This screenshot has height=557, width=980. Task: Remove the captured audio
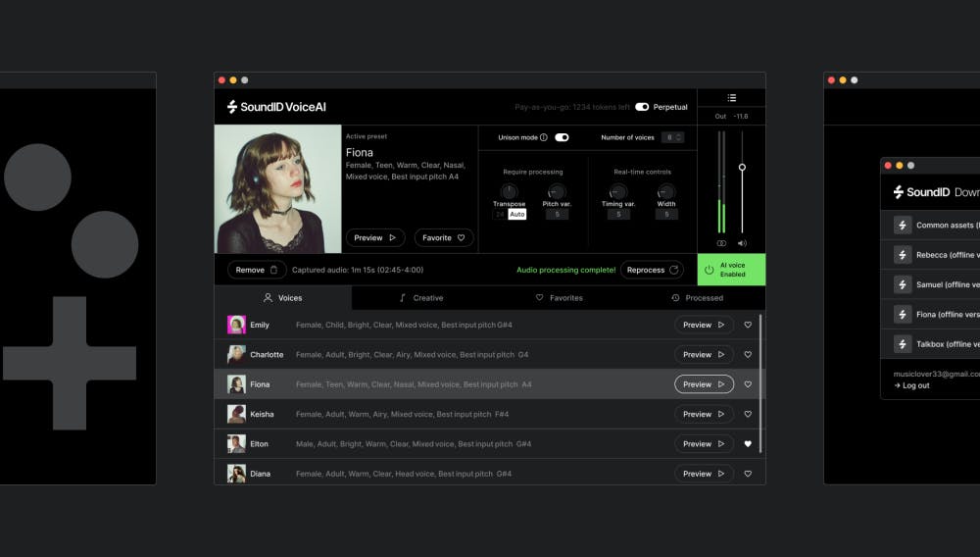pyautogui.click(x=257, y=270)
